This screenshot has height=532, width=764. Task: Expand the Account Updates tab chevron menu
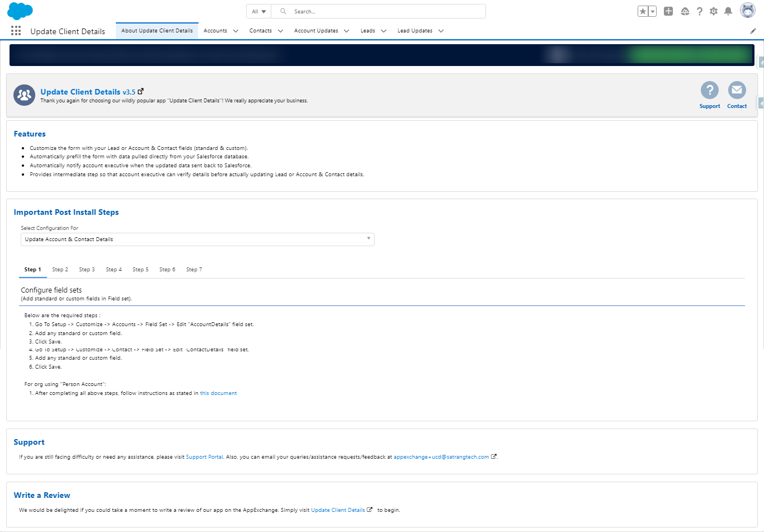(347, 31)
